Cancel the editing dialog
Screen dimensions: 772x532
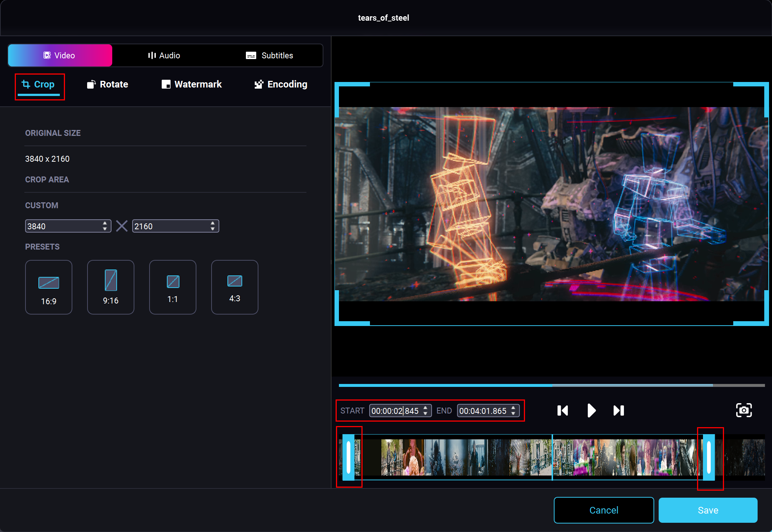(604, 510)
